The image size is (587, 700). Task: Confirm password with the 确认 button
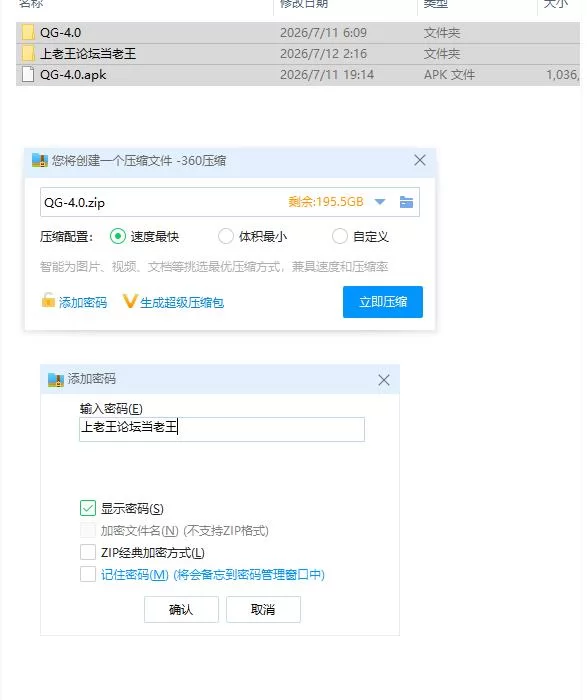pyautogui.click(x=181, y=609)
